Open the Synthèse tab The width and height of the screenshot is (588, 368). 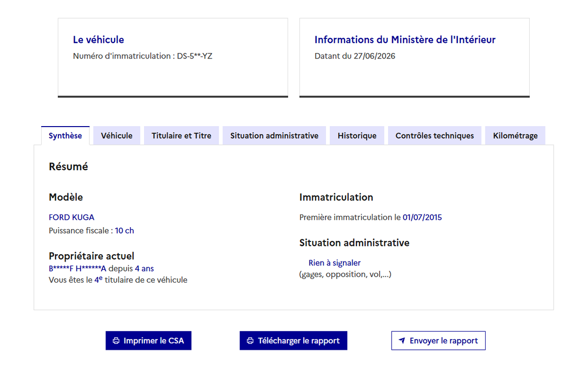tap(65, 136)
